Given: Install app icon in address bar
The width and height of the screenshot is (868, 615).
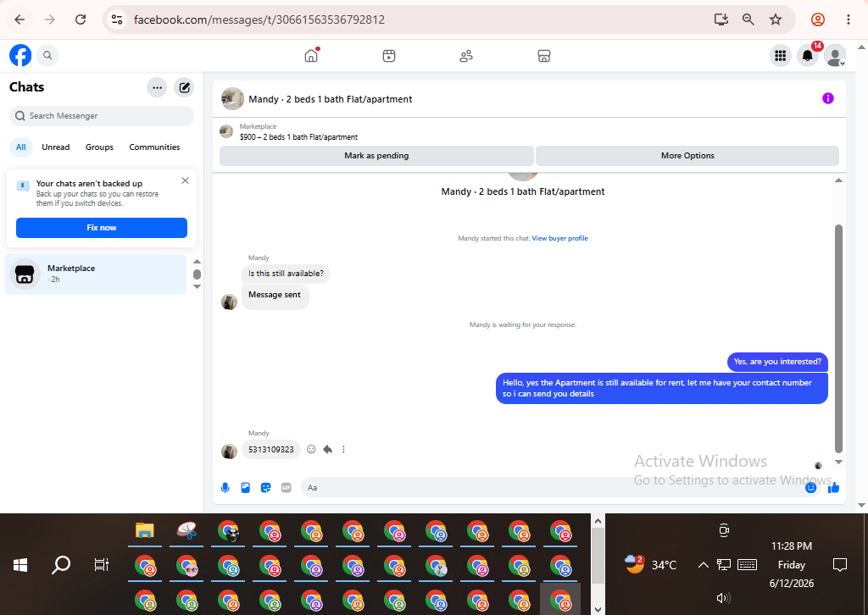Looking at the screenshot, I should point(721,19).
